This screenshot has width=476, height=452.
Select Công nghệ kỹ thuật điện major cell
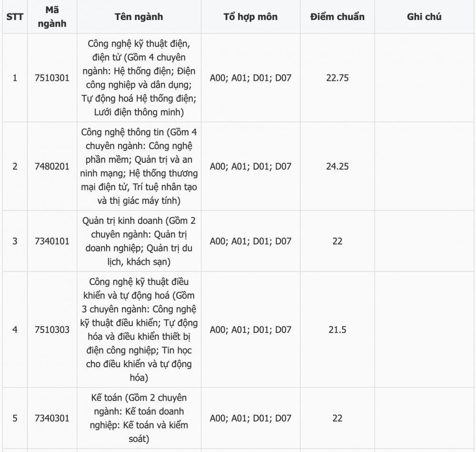139,78
